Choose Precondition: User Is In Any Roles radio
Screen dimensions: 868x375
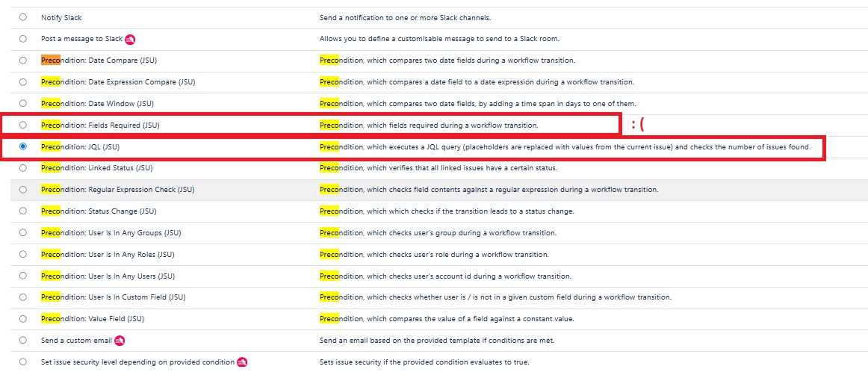(22, 254)
